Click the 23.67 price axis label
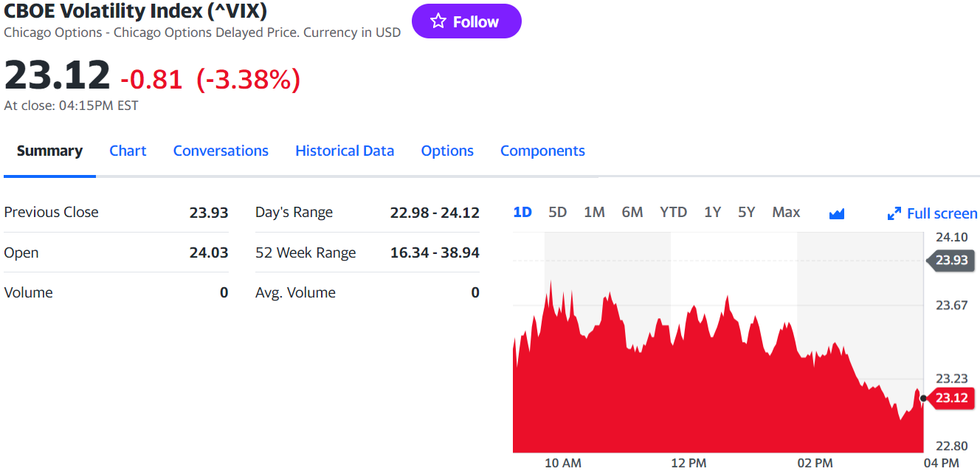Image resolution: width=980 pixels, height=474 pixels. tap(951, 305)
